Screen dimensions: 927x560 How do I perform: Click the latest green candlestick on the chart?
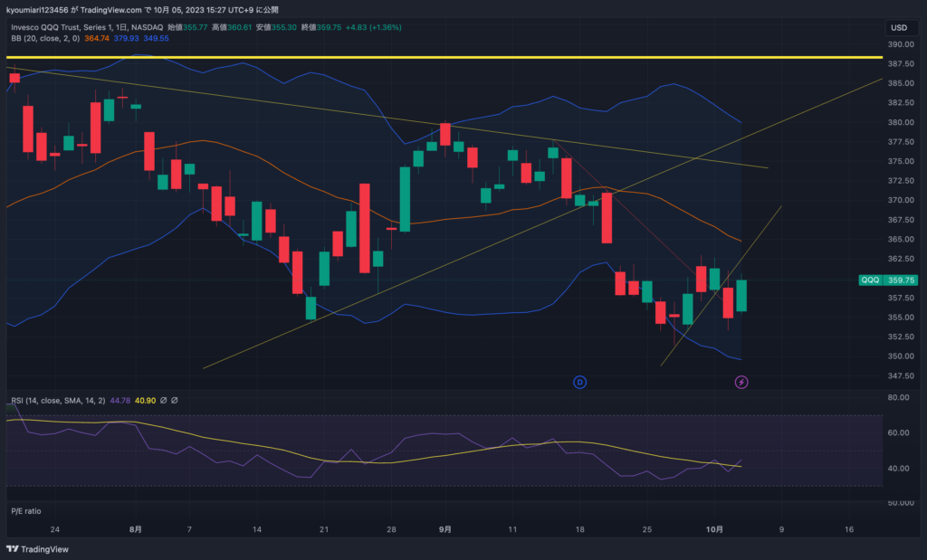point(741,295)
